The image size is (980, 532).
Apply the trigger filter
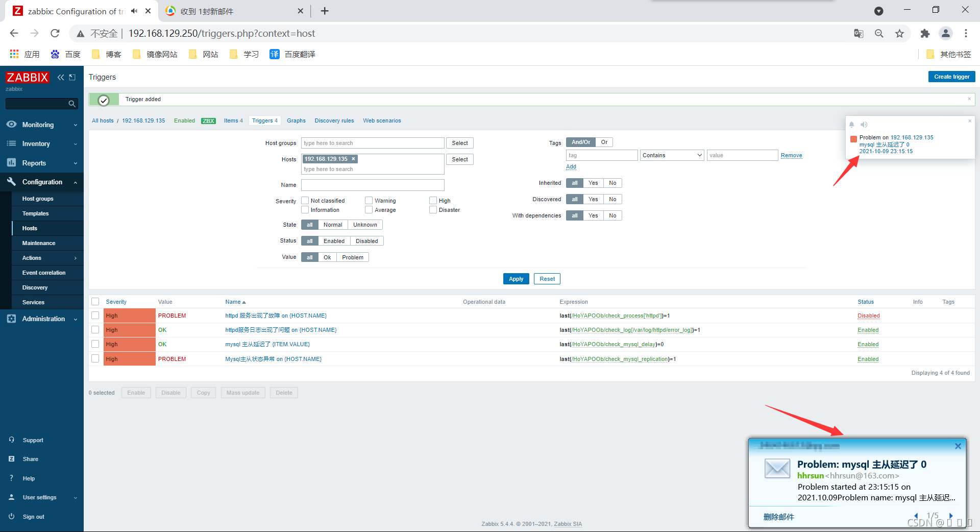(516, 279)
